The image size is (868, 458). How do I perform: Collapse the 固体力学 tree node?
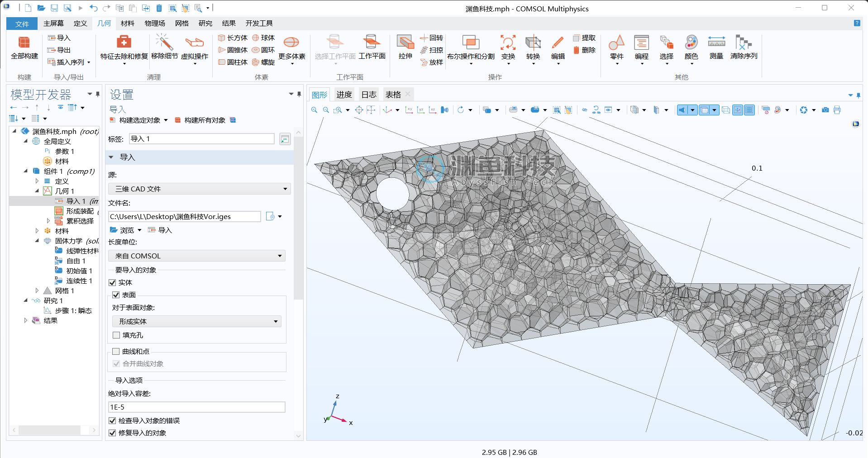click(37, 241)
